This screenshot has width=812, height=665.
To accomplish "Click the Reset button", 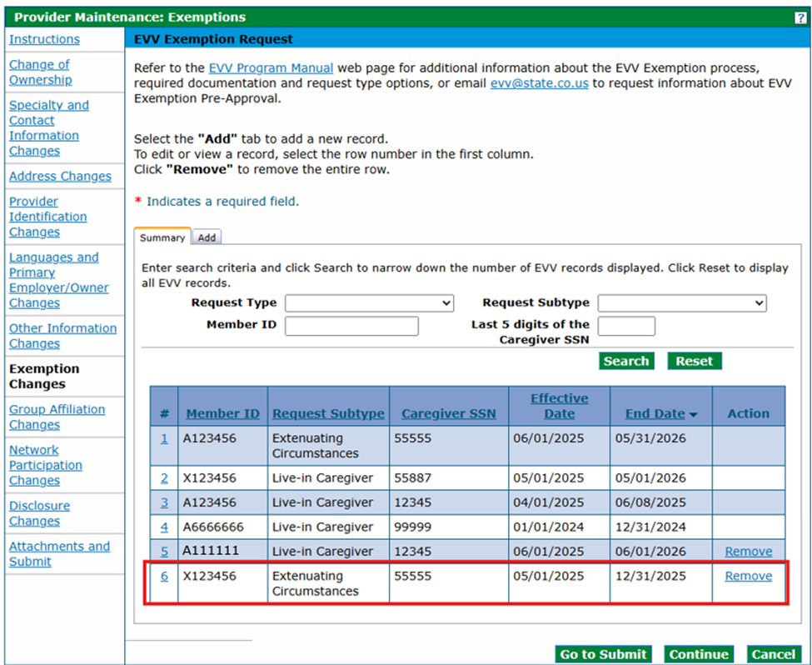I will point(694,362).
